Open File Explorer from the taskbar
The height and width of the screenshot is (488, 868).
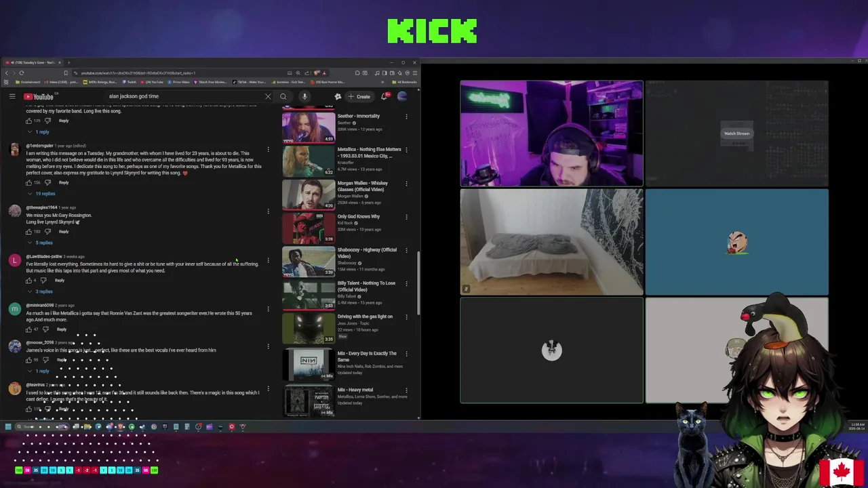(x=87, y=427)
